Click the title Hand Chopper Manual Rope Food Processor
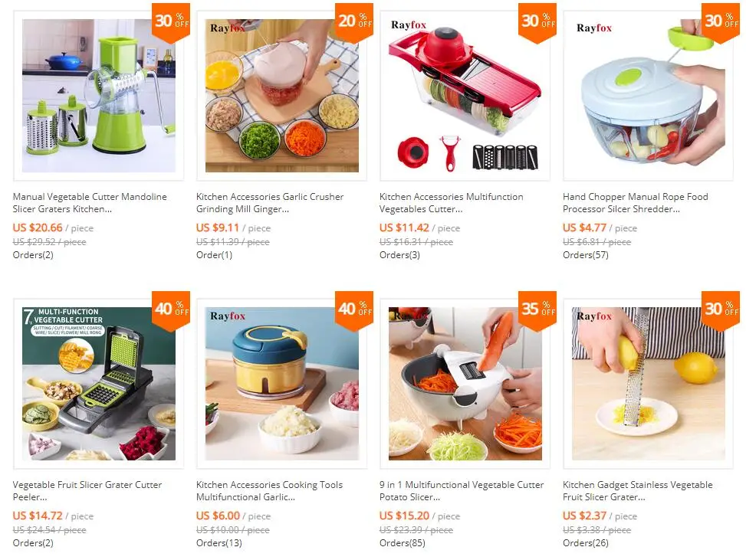Image resolution: width=746 pixels, height=560 pixels. (635, 202)
